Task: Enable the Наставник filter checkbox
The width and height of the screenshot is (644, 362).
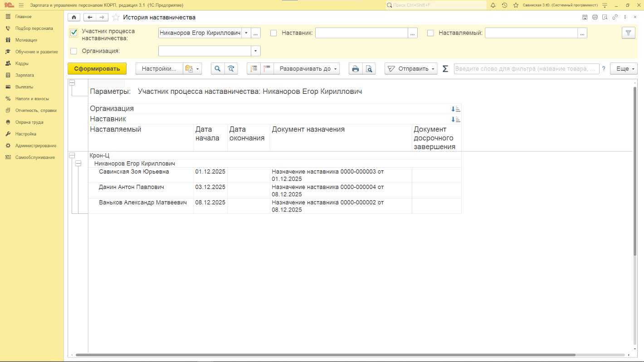Action: [273, 33]
